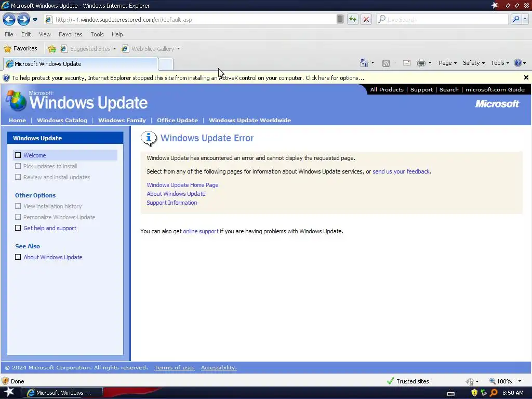
Task: Click the Read Mail envelope icon
Action: point(407,63)
